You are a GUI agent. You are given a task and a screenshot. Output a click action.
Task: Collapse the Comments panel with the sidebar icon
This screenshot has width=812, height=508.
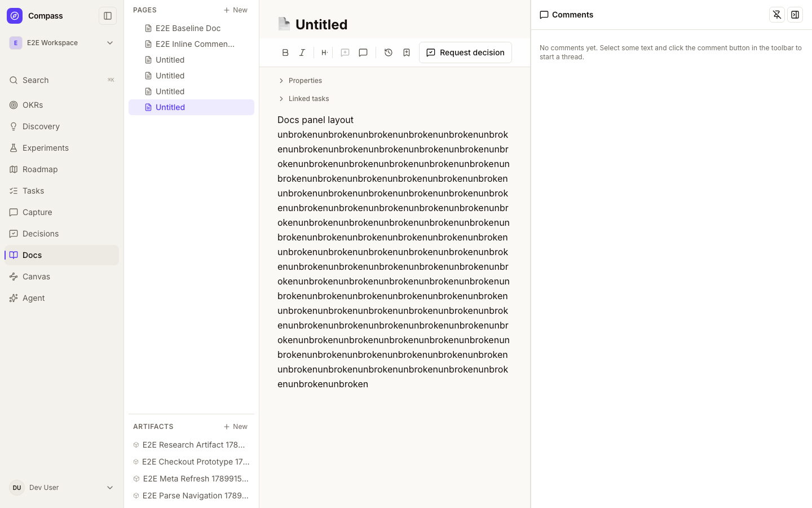coord(795,15)
